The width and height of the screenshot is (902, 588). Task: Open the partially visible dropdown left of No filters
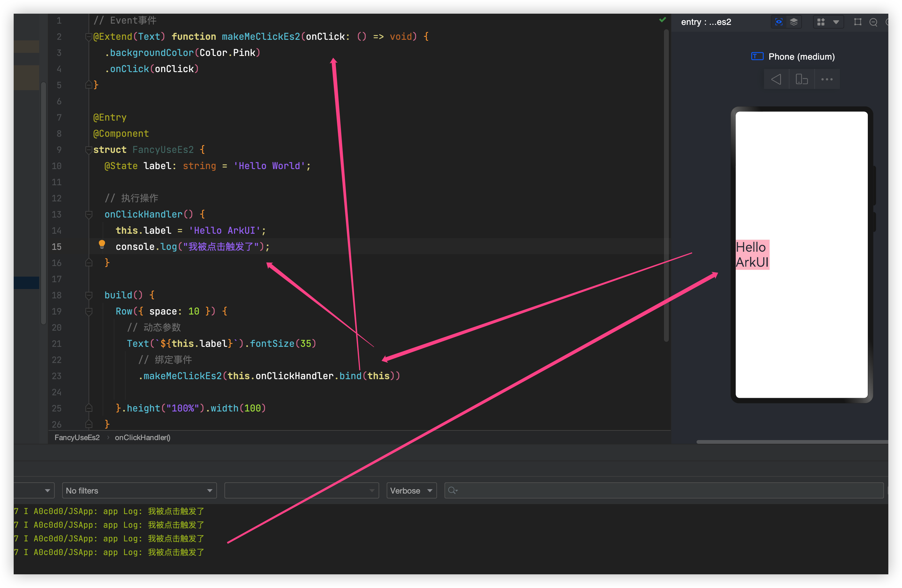34,491
